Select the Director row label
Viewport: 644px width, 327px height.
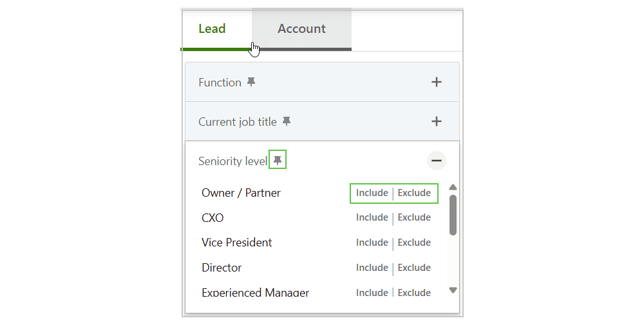click(x=222, y=268)
